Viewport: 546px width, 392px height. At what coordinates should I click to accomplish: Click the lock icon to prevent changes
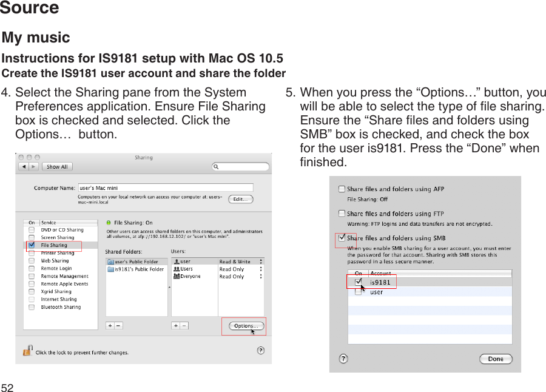pyautogui.click(x=28, y=350)
